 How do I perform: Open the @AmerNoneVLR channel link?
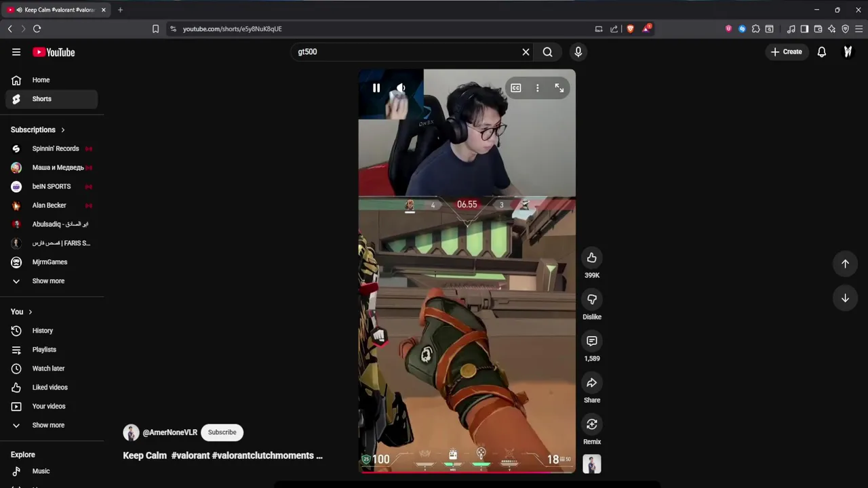[x=170, y=432]
